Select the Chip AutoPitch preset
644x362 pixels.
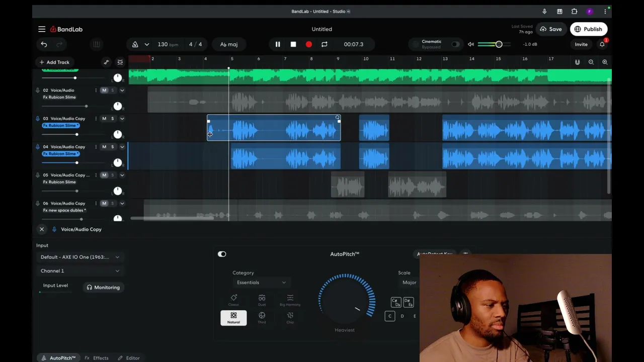(290, 318)
